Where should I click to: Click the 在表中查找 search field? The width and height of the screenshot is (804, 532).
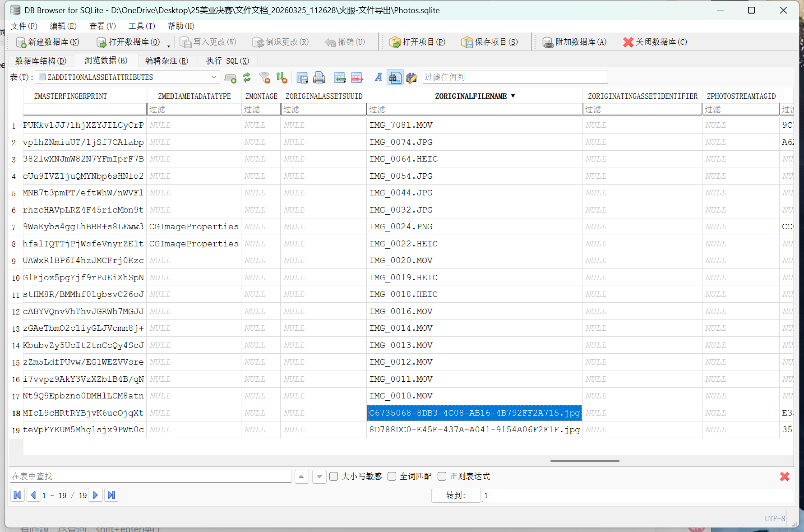(151, 476)
